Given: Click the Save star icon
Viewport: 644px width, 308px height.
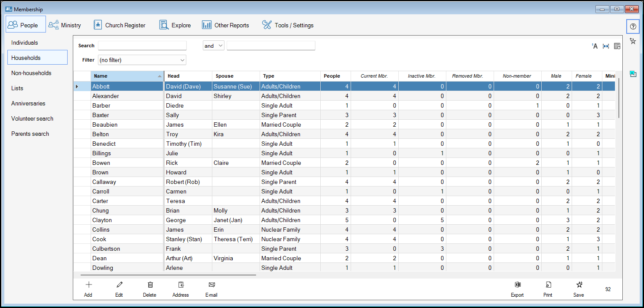Looking at the screenshot, I should [579, 285].
